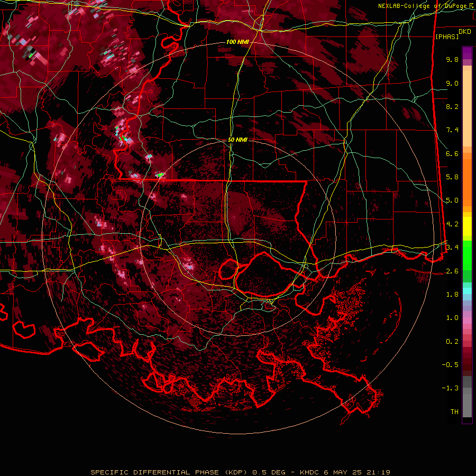Screen dimensions: 476x476
Task: Click the 50 NMI range ring label
Action: point(237,140)
